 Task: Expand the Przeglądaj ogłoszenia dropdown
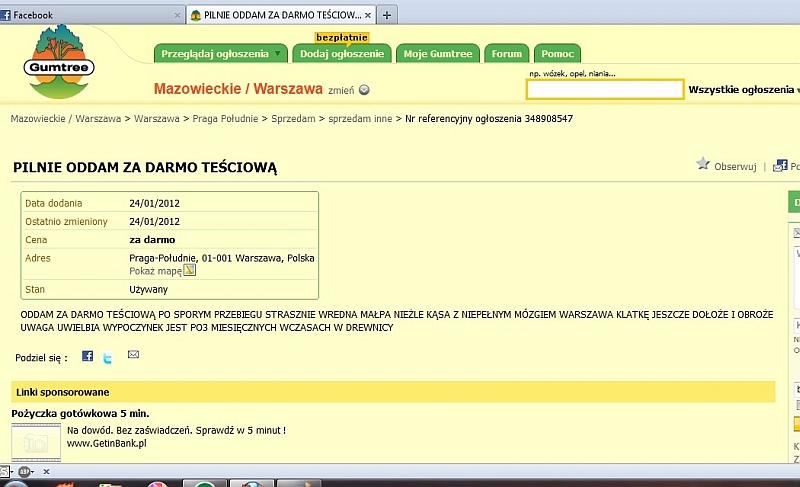tap(278, 54)
